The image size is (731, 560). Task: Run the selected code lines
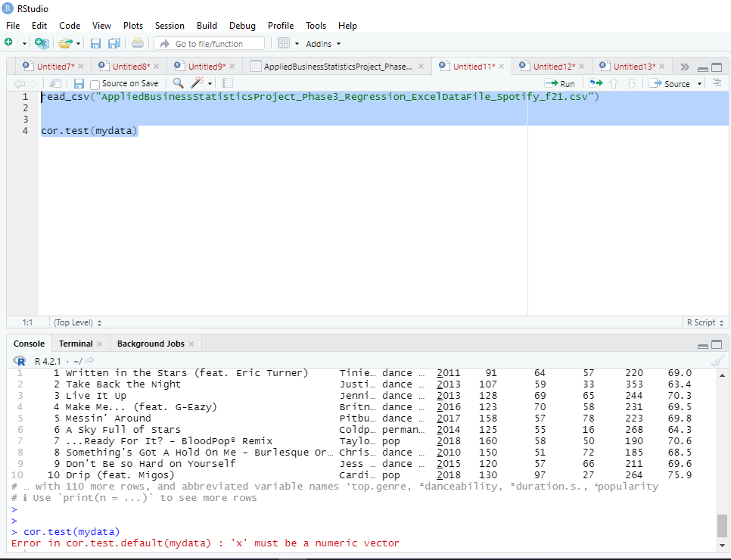560,83
